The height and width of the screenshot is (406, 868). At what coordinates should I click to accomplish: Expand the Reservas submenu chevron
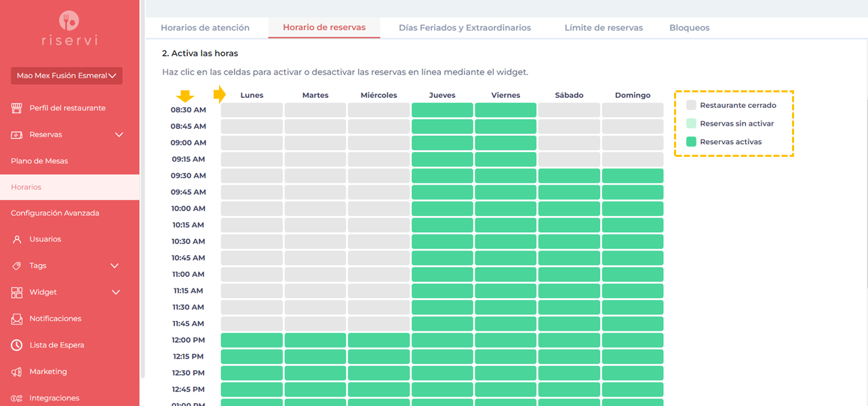(x=119, y=134)
